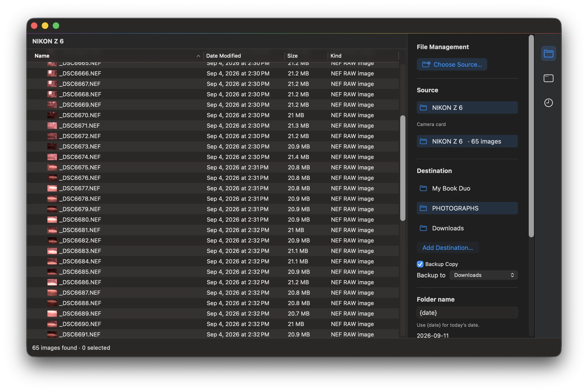Open the history clock sidebar icon
This screenshot has width=588, height=392.
click(x=548, y=103)
